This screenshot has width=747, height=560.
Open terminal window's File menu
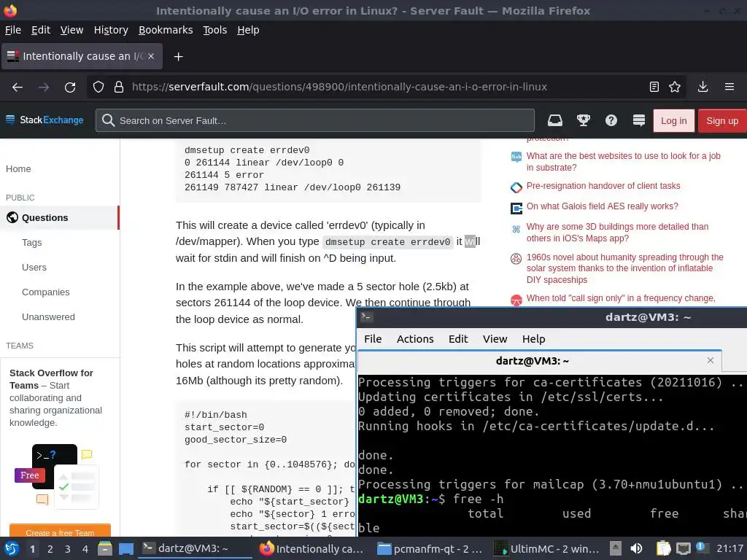tap(373, 338)
